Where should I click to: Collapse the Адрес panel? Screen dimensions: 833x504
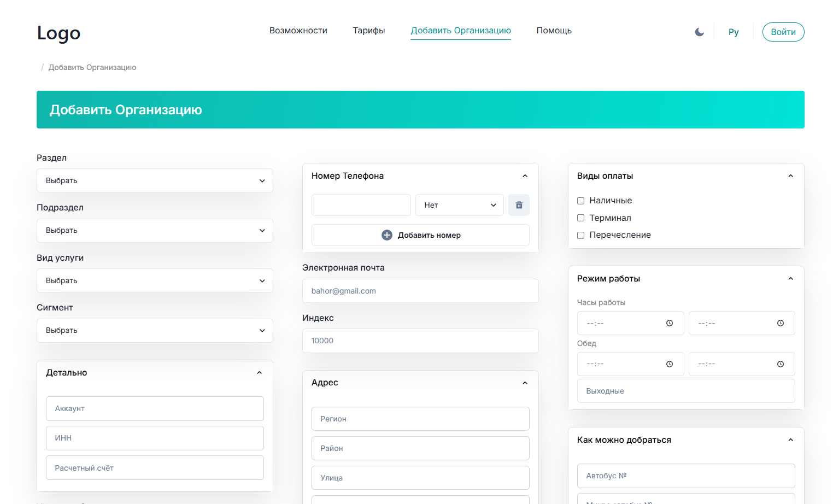(525, 383)
